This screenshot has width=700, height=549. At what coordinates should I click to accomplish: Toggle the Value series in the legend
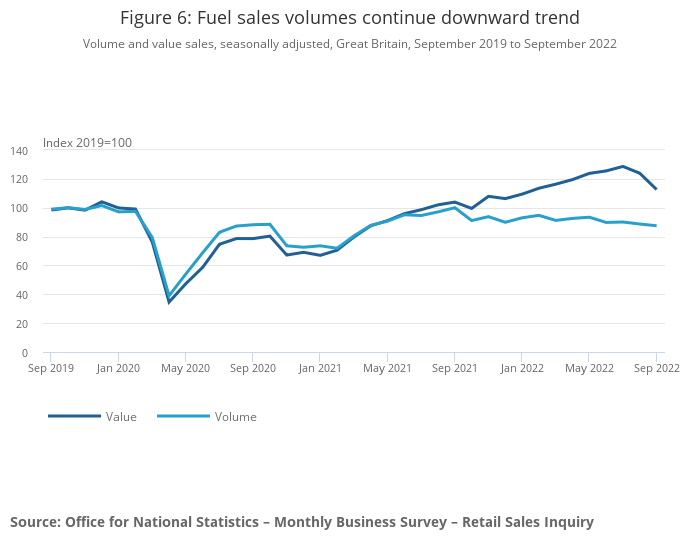(x=121, y=417)
